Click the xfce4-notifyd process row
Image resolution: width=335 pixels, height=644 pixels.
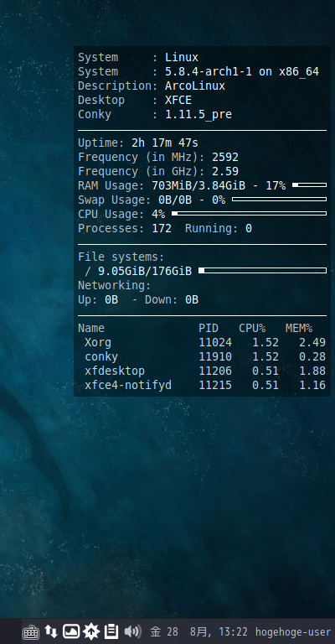(x=202, y=385)
